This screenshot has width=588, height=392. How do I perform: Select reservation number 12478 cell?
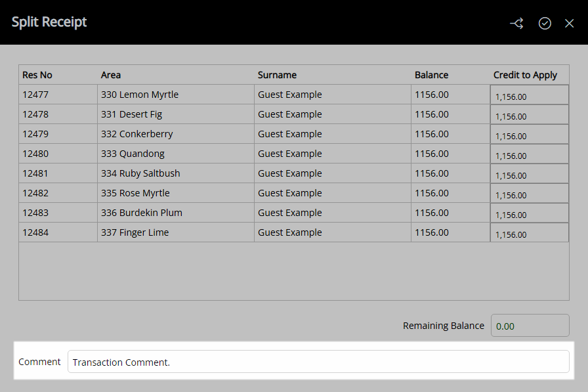click(58, 114)
